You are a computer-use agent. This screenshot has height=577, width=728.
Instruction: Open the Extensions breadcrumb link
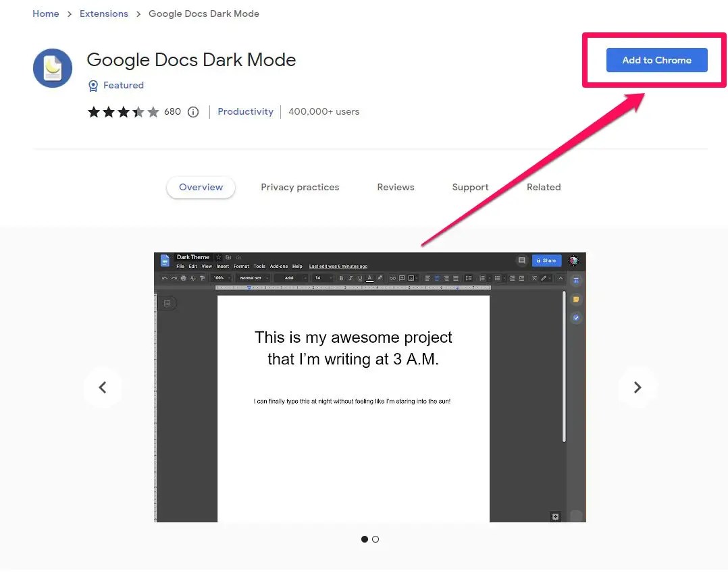coord(103,14)
